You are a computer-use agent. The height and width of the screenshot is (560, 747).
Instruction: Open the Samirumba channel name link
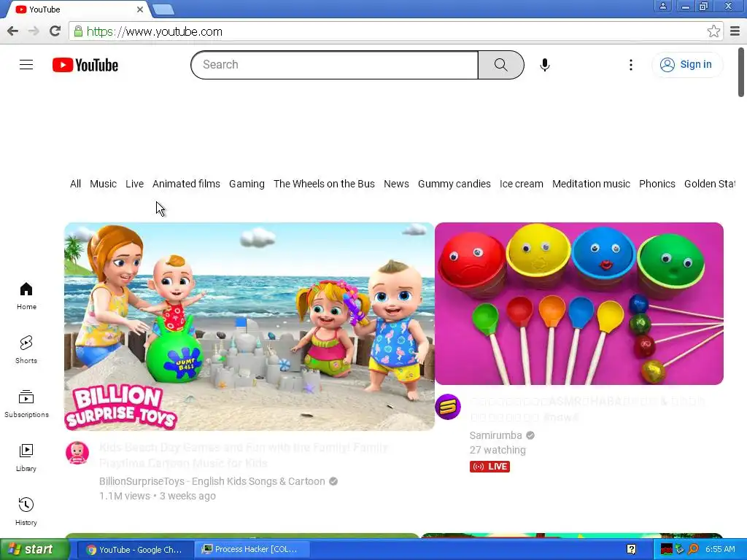pos(495,435)
